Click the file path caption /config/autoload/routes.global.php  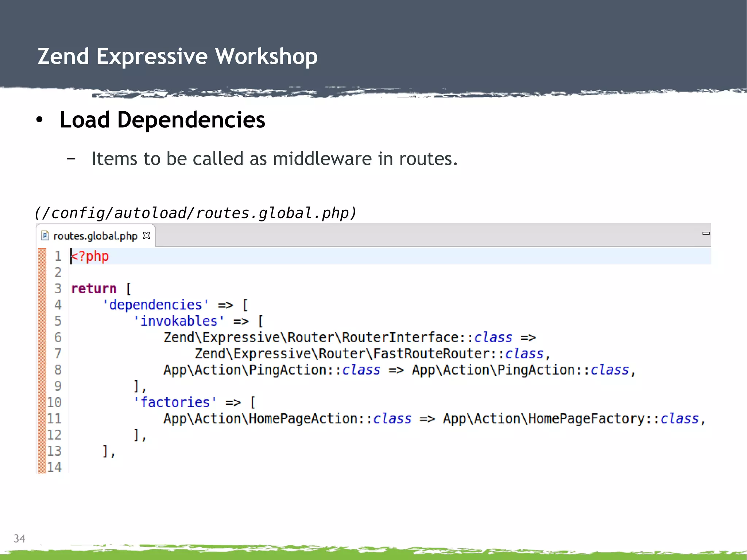195,213
